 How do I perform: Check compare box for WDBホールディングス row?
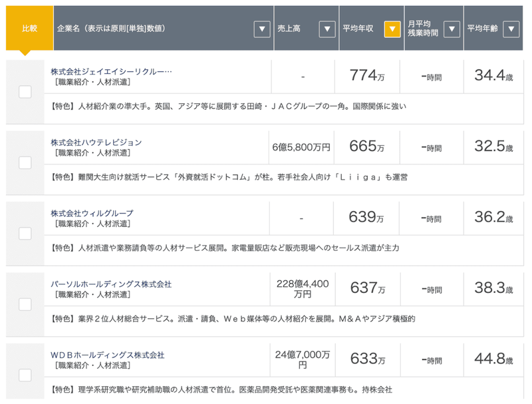25,375
